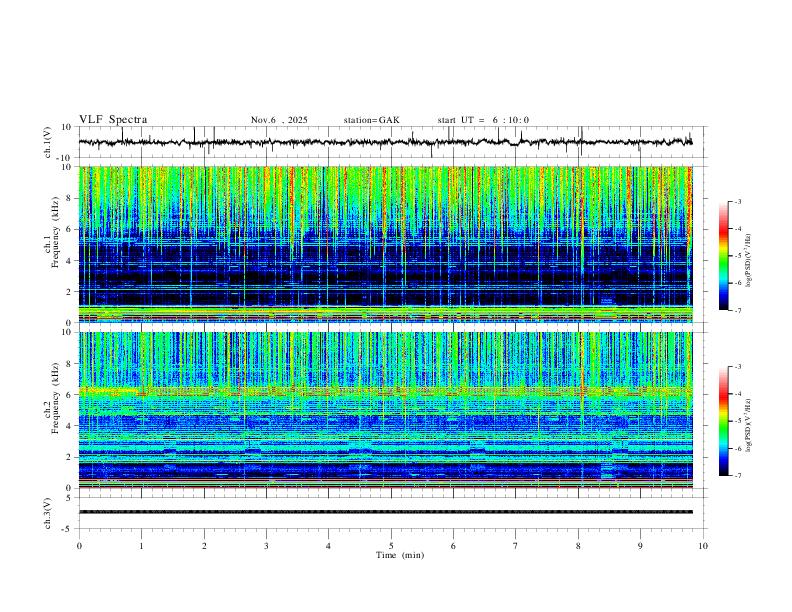792x612 pixels.
Task: Click the '10' tick ending the time axis
Action: click(703, 546)
